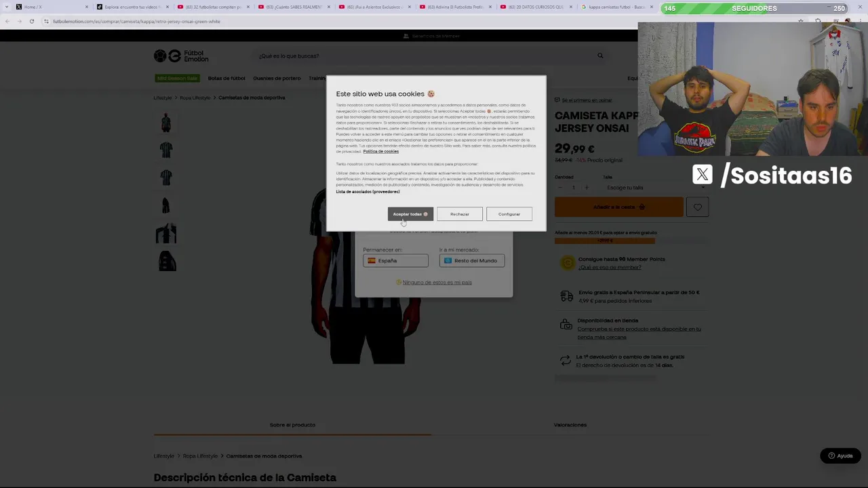The height and width of the screenshot is (488, 868).
Task: Open the Escoge tu talla dropdown
Action: coord(655,188)
